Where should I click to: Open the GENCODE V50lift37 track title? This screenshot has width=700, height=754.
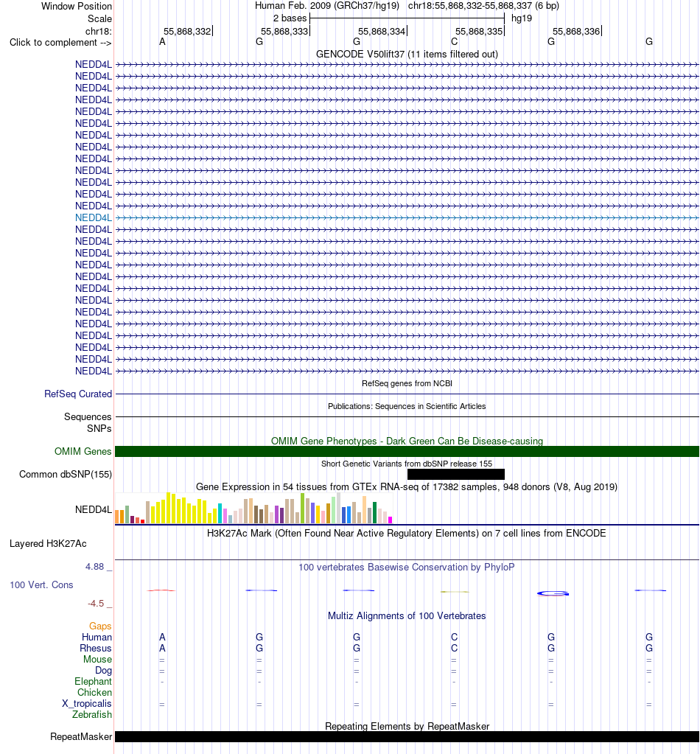[407, 55]
